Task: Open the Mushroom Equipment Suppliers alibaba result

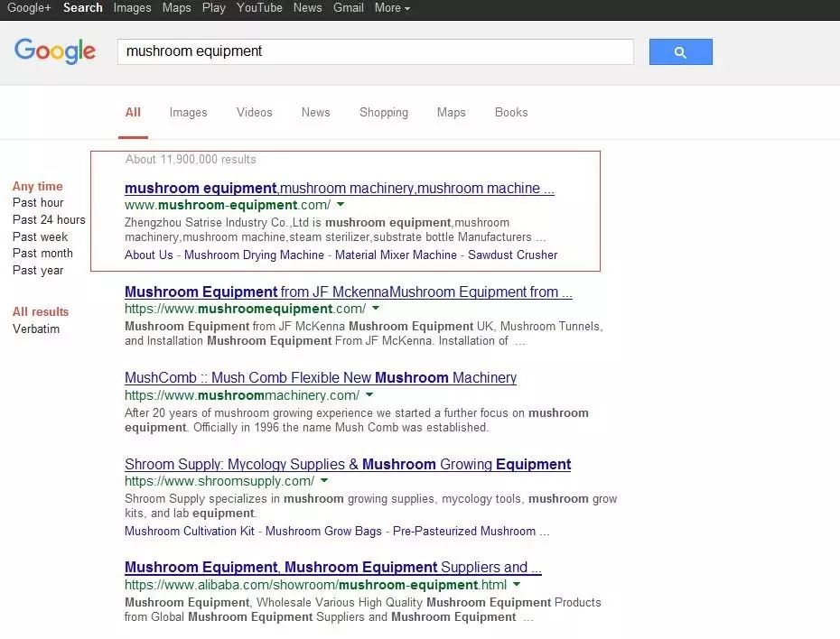Action: (x=332, y=568)
